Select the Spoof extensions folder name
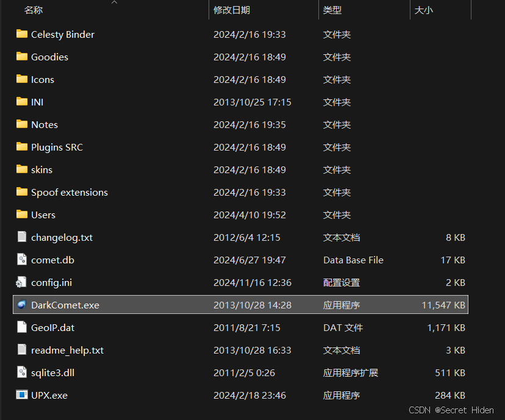505x420 pixels. (70, 192)
